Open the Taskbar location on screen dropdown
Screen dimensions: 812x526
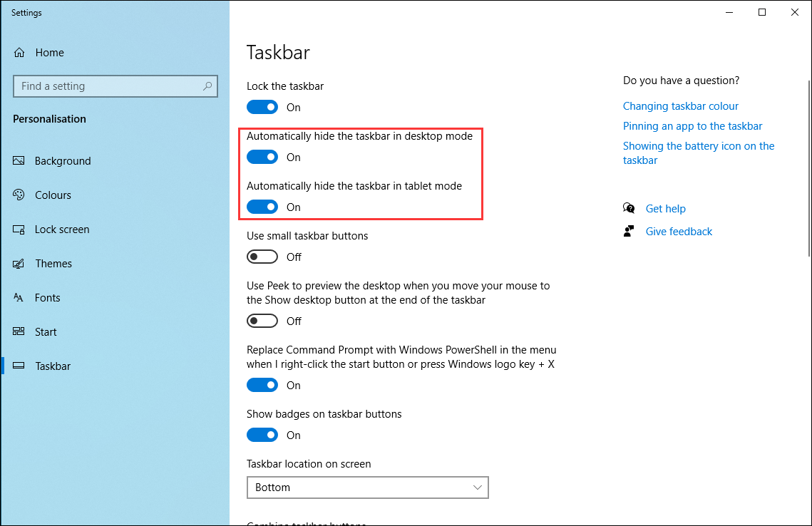(x=367, y=488)
